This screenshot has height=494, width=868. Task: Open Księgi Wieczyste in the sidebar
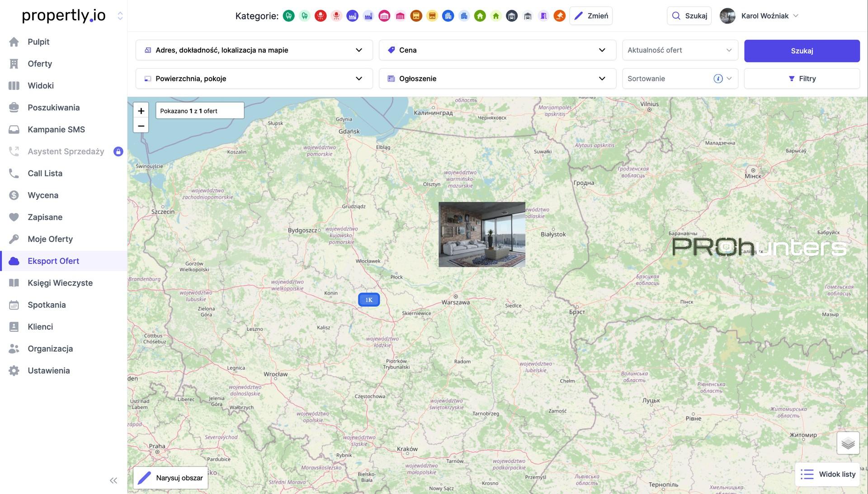60,283
